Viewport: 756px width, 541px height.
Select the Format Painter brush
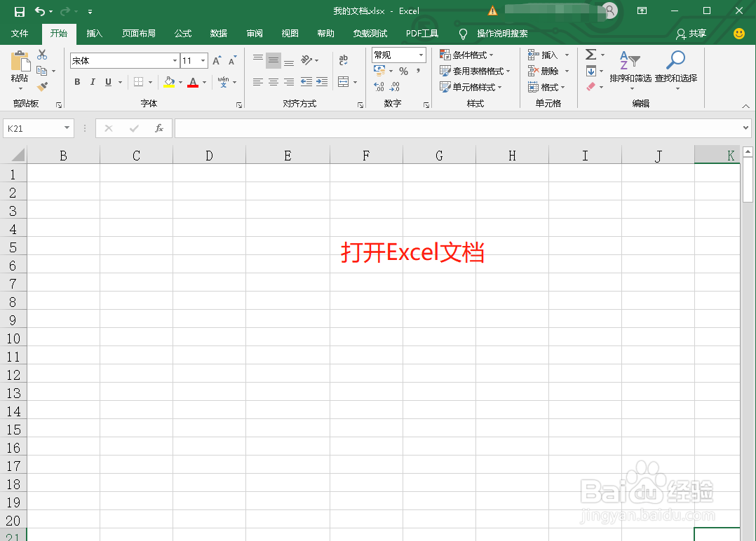[42, 87]
